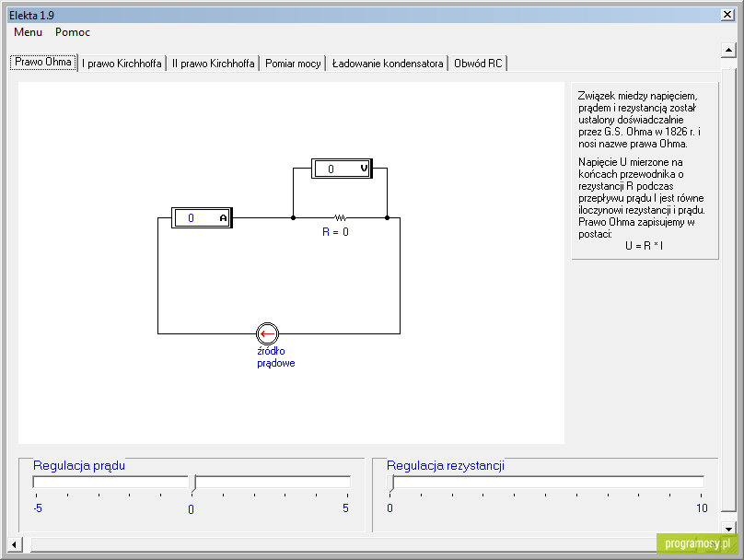Click the current source symbol

pyautogui.click(x=267, y=333)
